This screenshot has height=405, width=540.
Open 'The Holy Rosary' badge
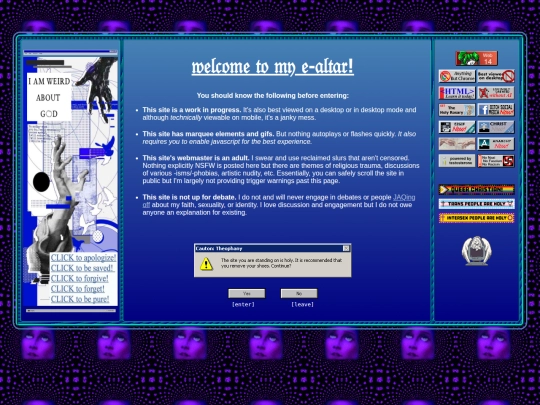coord(457,110)
